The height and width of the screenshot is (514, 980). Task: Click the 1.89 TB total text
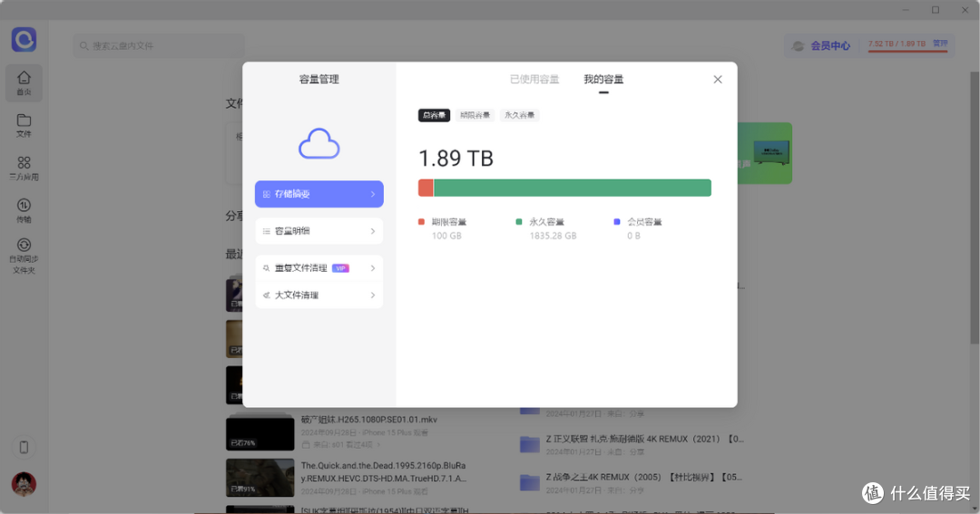click(456, 159)
